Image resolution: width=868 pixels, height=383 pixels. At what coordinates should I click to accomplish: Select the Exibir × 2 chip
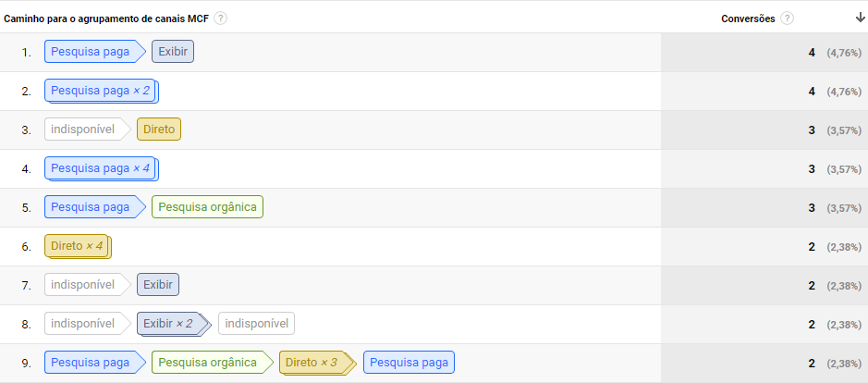click(x=174, y=324)
